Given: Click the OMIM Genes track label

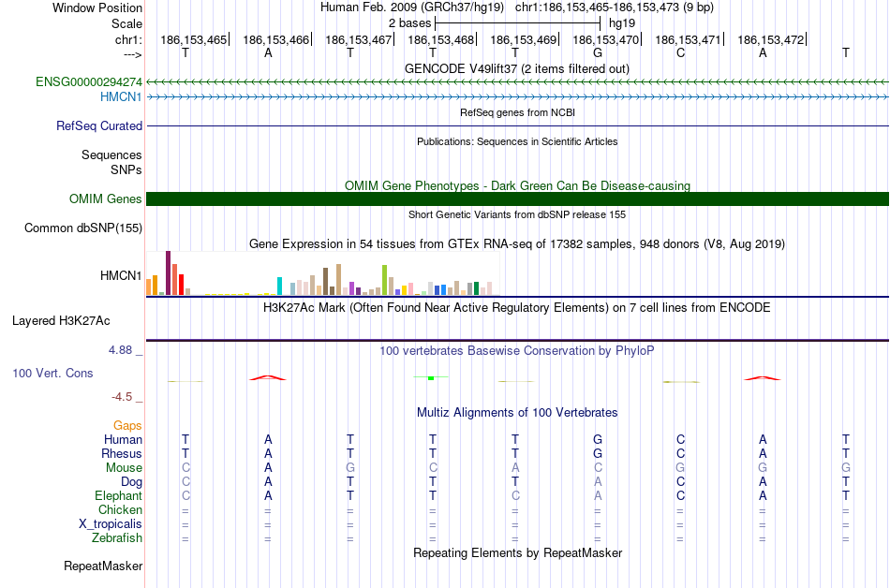Looking at the screenshot, I should [106, 199].
